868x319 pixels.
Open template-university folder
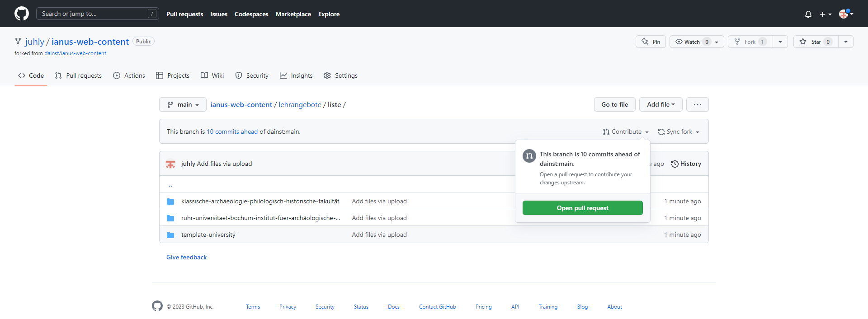pyautogui.click(x=208, y=235)
